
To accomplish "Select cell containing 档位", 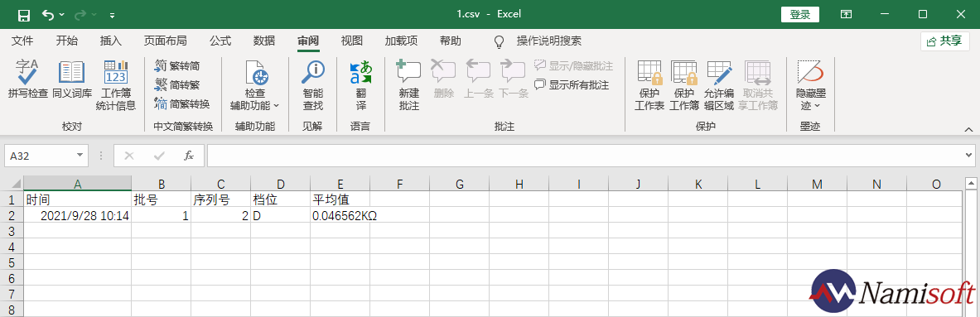I will (281, 199).
